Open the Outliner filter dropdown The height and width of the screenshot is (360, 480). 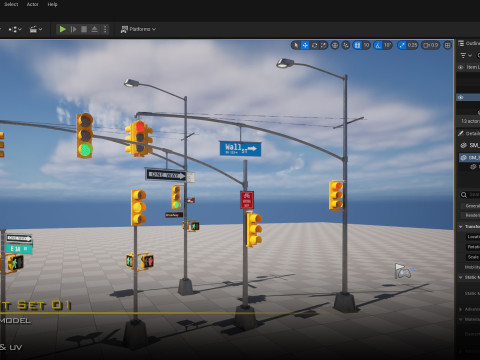click(x=466, y=55)
